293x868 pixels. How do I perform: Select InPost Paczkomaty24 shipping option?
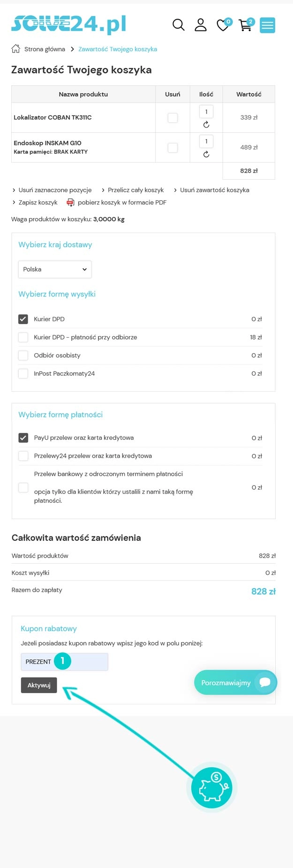coord(23,374)
